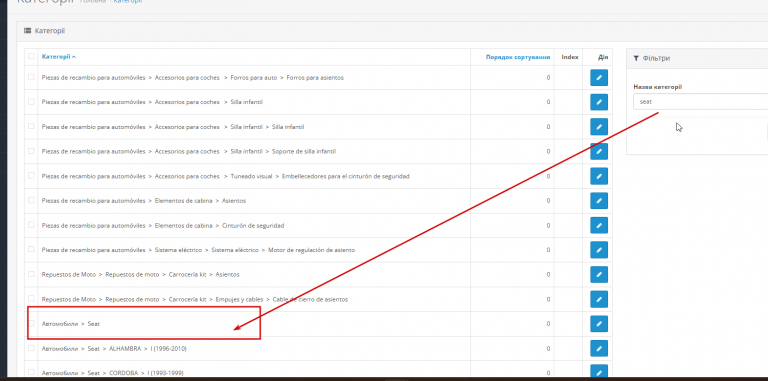The width and height of the screenshot is (768, 381).
Task: Edit the Cinturón de seguridad category
Action: [x=599, y=225]
